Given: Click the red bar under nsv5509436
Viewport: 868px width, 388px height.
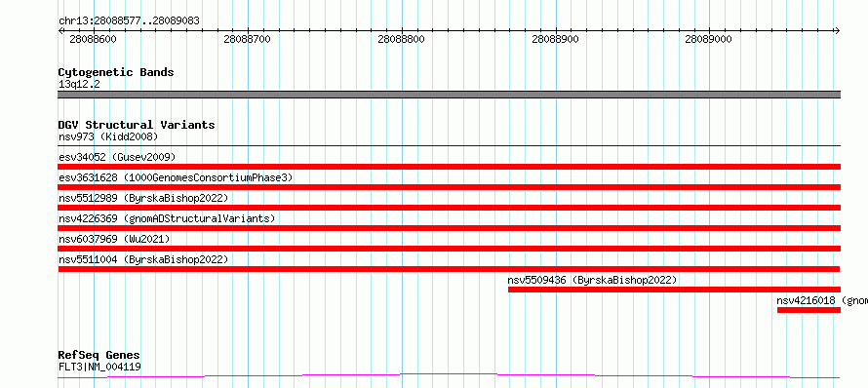Looking at the screenshot, I should coord(674,290).
